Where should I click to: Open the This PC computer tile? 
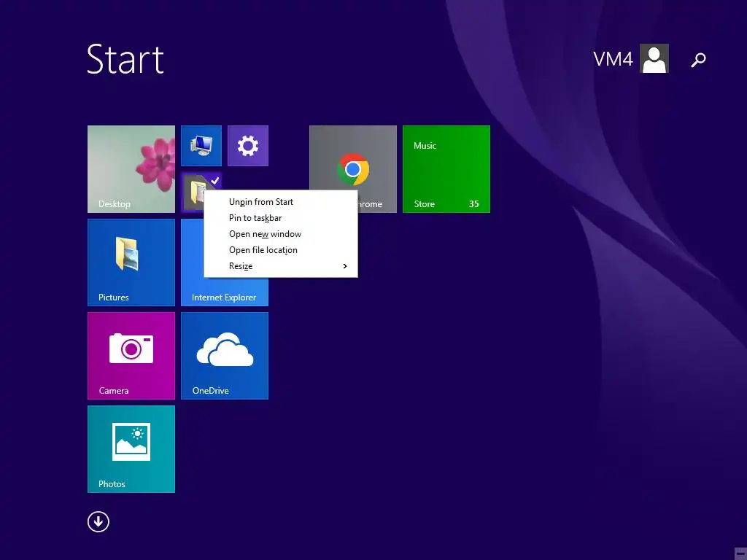(x=201, y=146)
